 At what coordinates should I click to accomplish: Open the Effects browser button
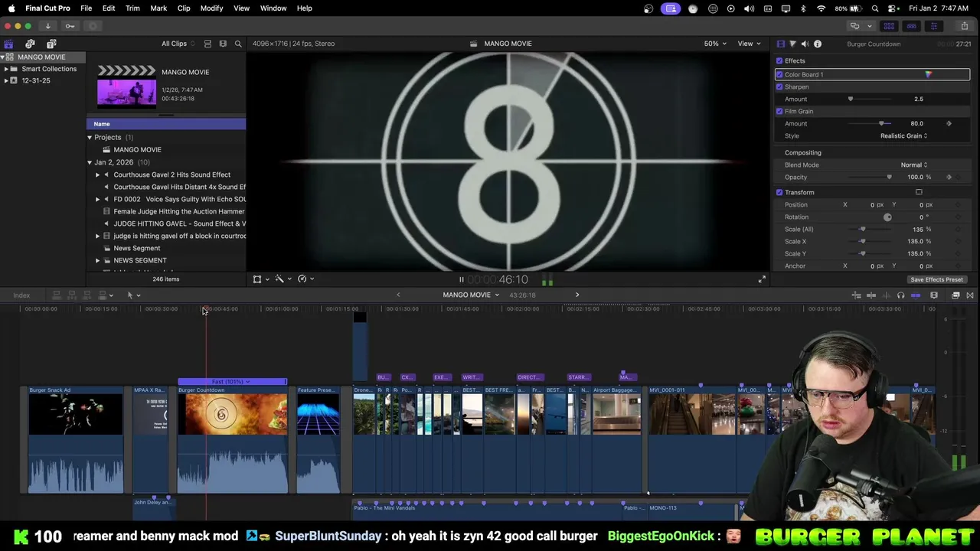[x=955, y=295]
